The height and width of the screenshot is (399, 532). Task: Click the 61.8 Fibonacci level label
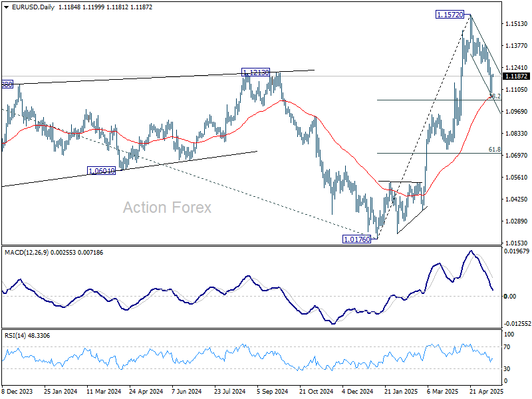point(494,149)
